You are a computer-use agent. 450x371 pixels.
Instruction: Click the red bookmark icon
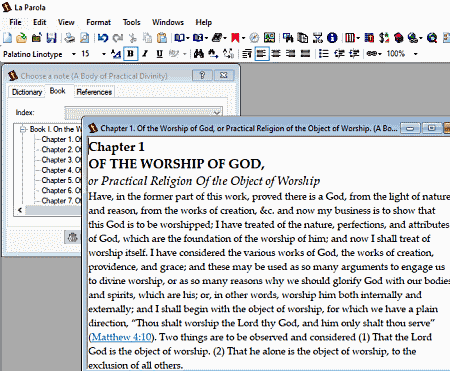[x=235, y=38]
